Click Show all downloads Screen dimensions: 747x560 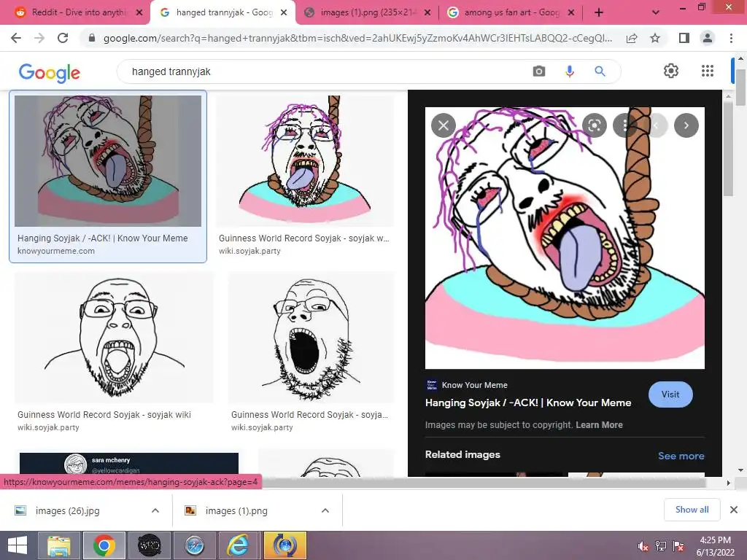point(692,510)
